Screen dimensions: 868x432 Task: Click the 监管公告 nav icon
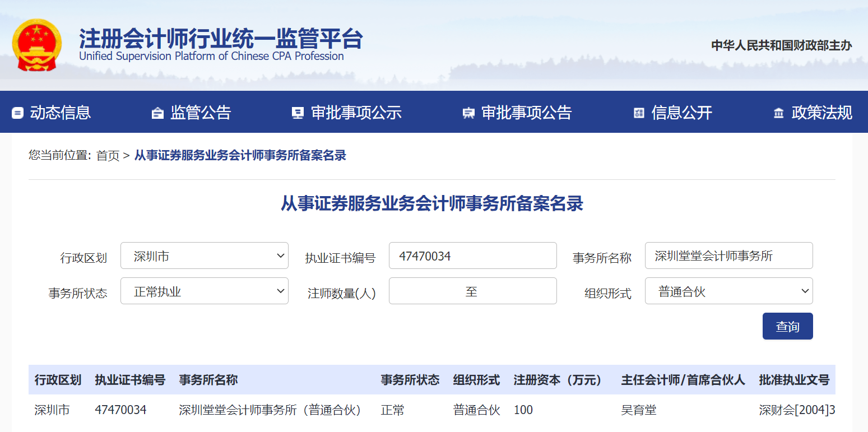[x=157, y=113]
